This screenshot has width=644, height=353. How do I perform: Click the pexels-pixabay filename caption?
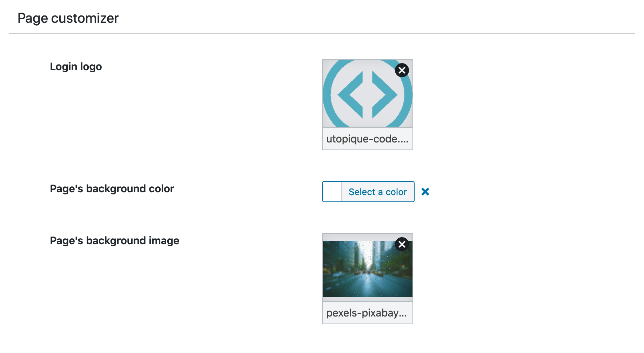[x=367, y=313]
